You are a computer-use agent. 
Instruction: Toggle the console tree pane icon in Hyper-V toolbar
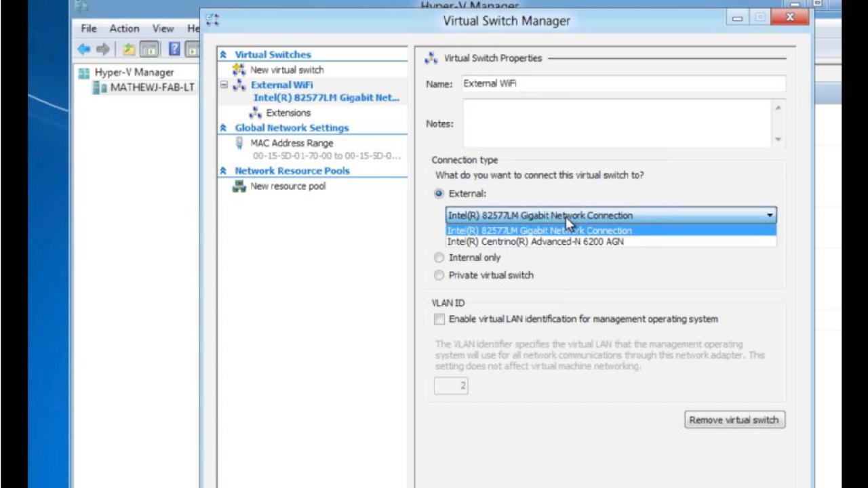[149, 49]
